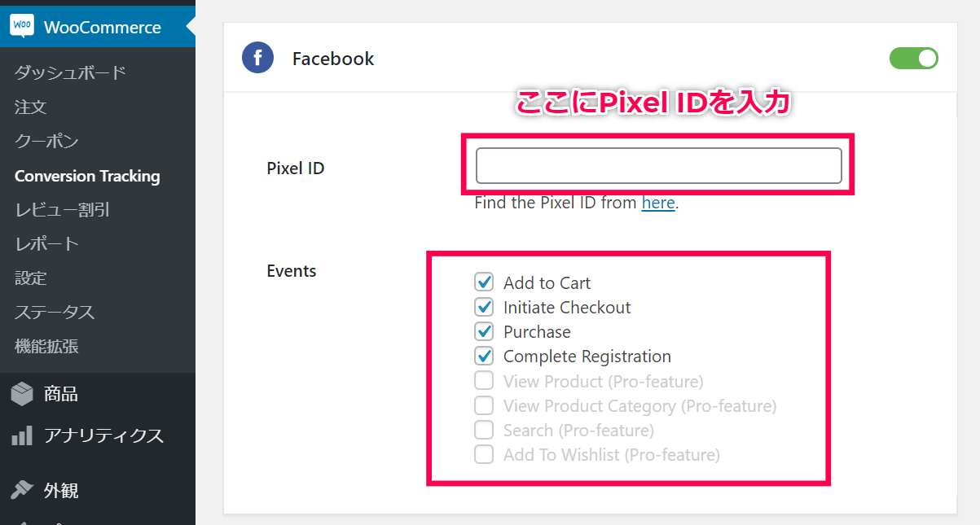Click the 外観 paintbrush icon

pyautogui.click(x=22, y=490)
